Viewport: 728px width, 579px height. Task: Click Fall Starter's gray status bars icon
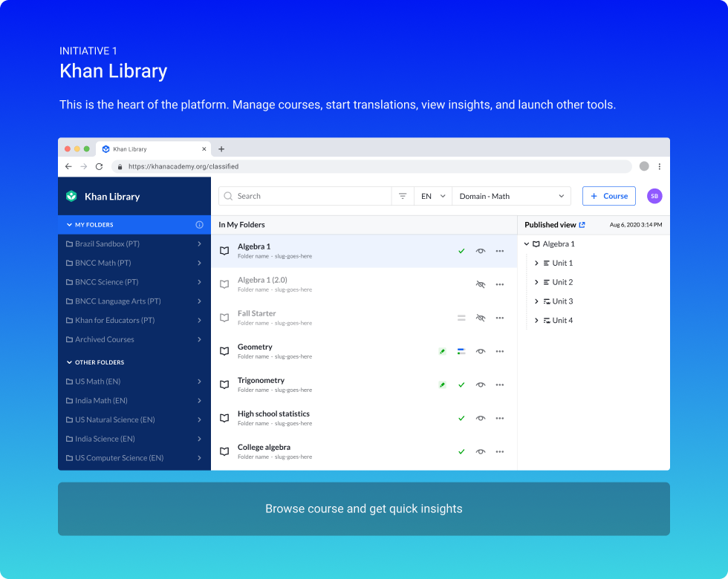point(461,318)
